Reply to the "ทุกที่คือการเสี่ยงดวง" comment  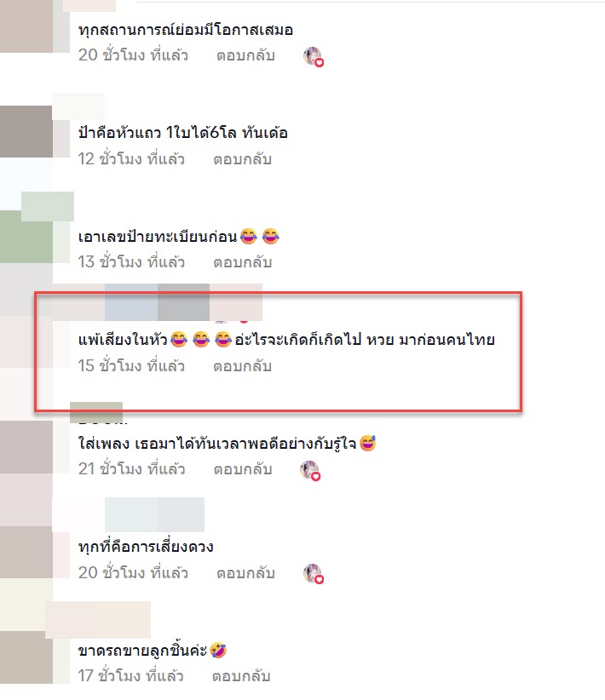coord(245,573)
